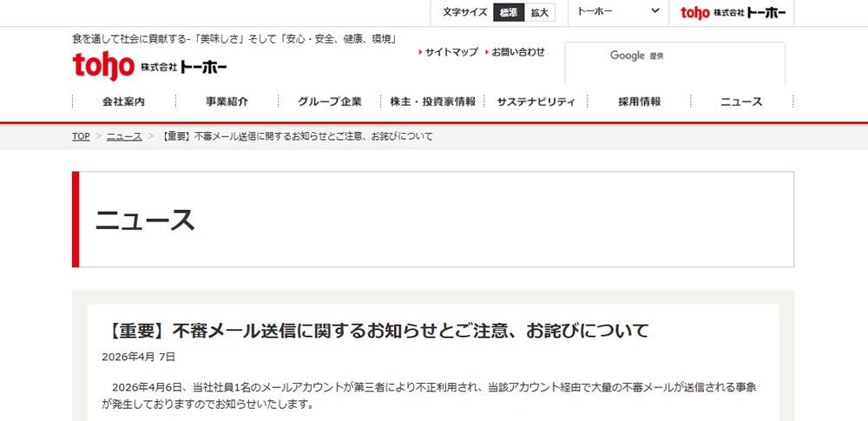
Task: Open the 株主・投資家情報 menu
Action: pos(432,102)
